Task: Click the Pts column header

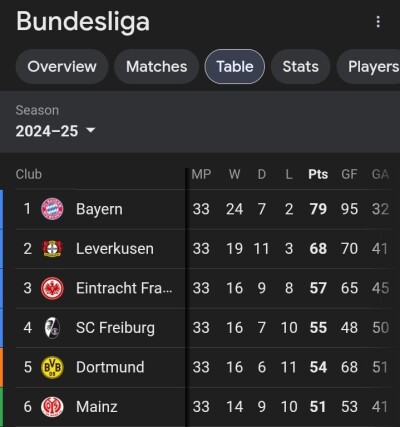Action: point(318,174)
